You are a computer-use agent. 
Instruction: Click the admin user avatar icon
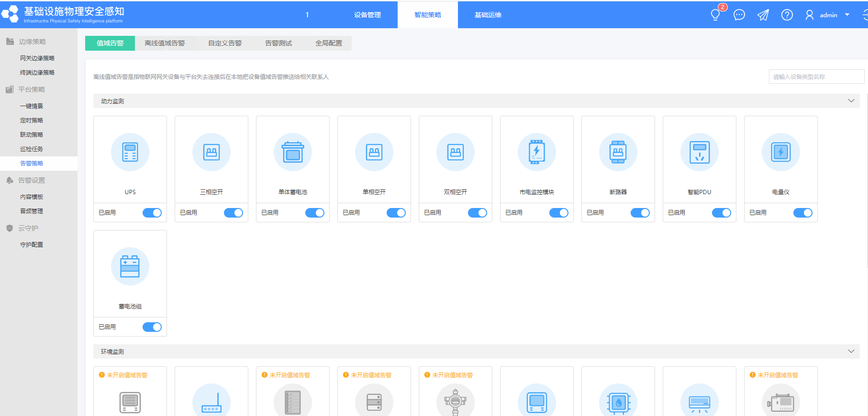810,15
